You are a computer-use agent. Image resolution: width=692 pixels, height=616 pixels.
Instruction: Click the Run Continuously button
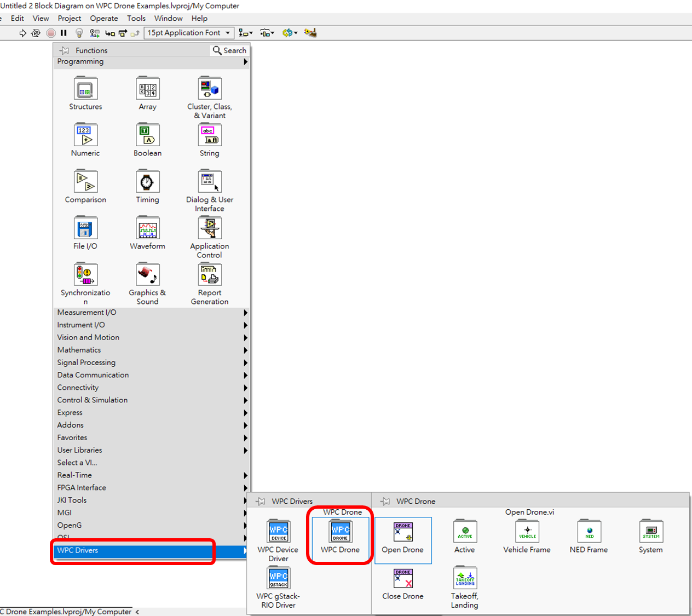click(36, 33)
